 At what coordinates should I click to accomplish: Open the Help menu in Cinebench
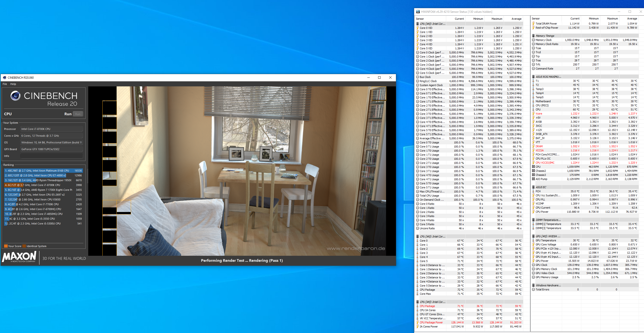(13, 84)
